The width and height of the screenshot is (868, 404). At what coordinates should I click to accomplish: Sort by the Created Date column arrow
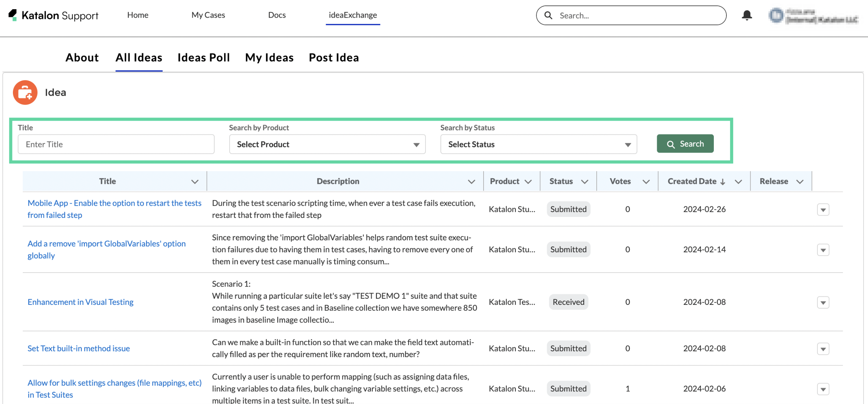click(x=723, y=182)
